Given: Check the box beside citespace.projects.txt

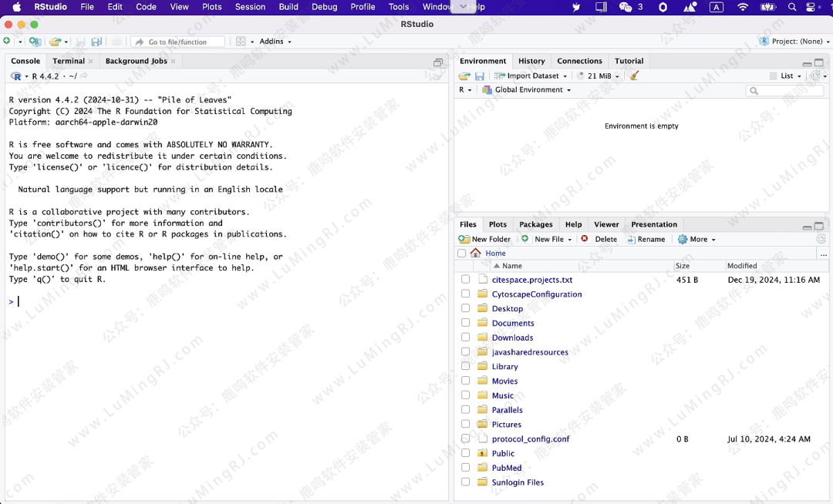Looking at the screenshot, I should click(465, 280).
